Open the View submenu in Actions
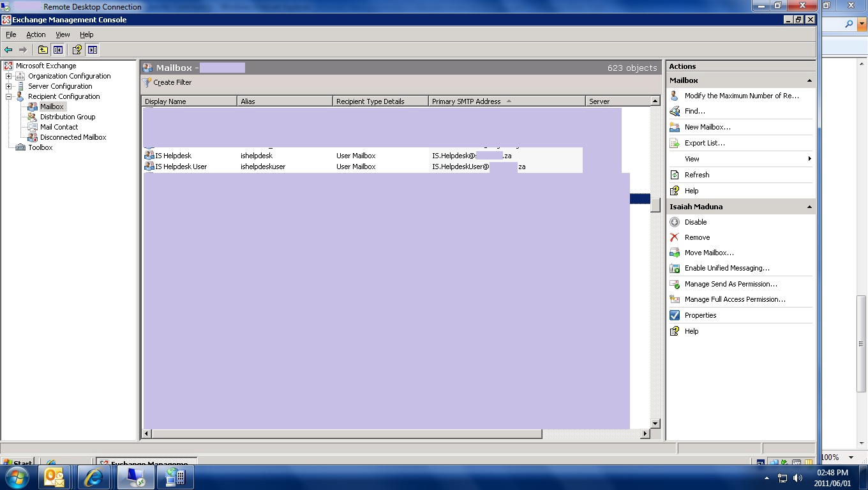 740,159
